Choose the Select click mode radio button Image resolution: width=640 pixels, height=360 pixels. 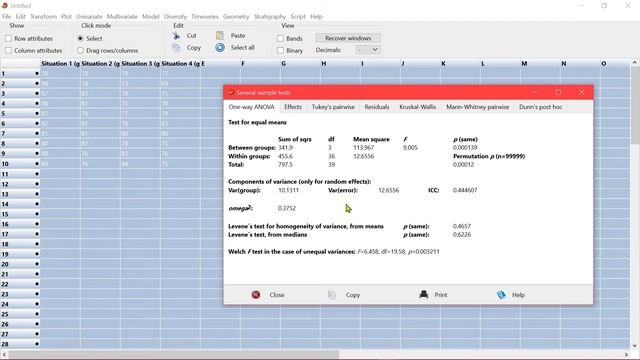coord(80,38)
